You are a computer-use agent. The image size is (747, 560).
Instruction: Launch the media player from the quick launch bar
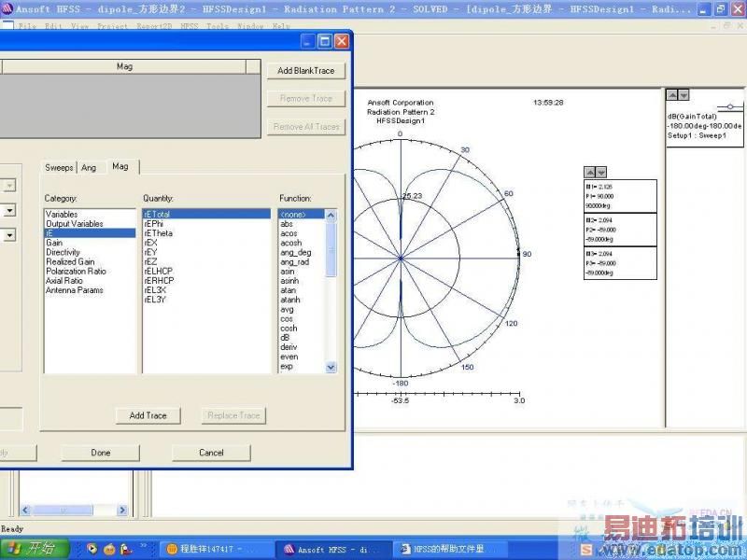[92, 549]
